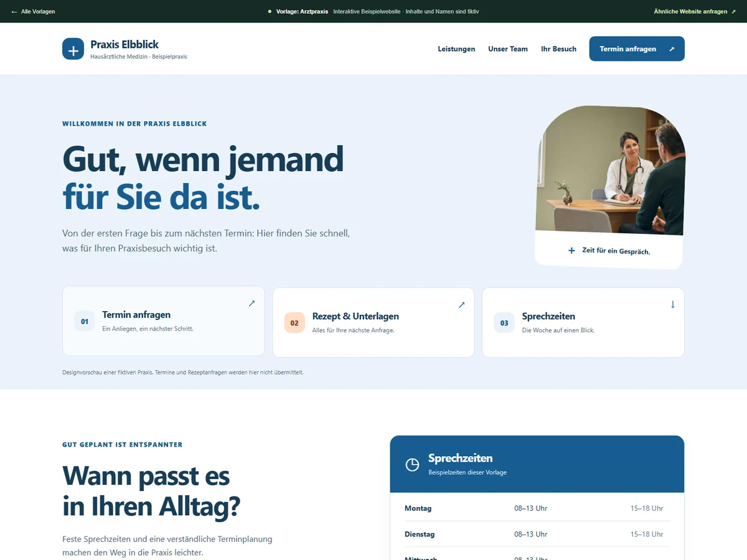Click the Montag row label
Screen dimensions: 747x560
coord(418,508)
